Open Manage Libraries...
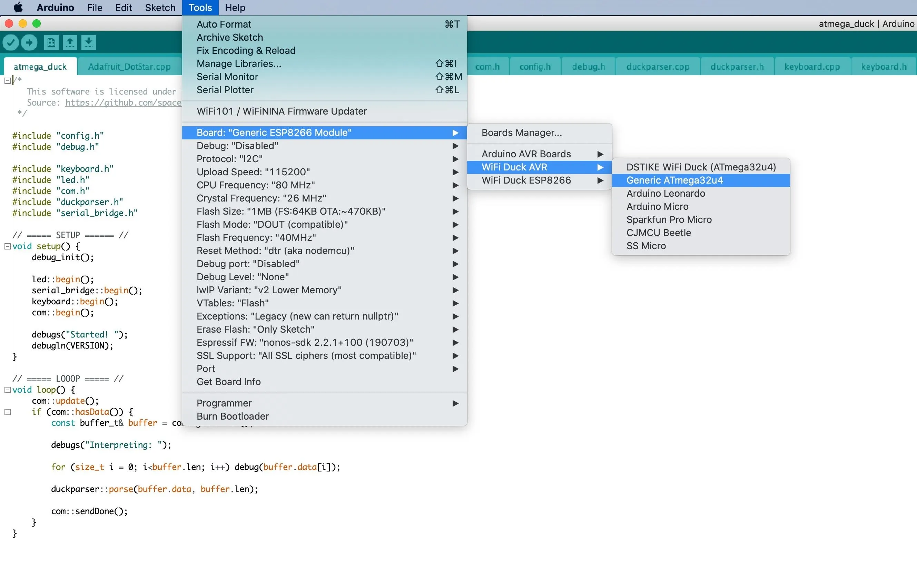Viewport: 917px width, 588px height. point(325,63)
